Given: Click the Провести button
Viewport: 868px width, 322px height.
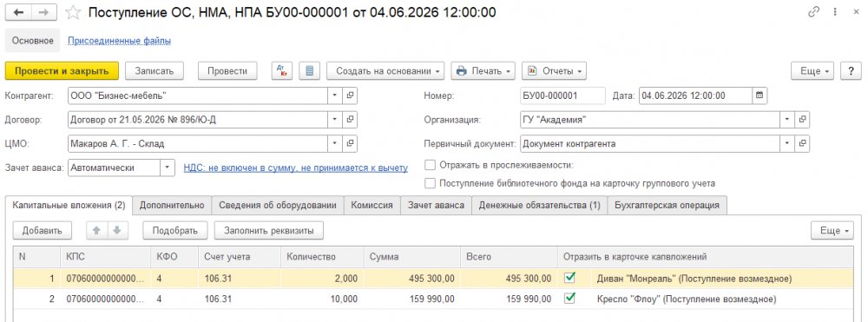Looking at the screenshot, I should (227, 71).
